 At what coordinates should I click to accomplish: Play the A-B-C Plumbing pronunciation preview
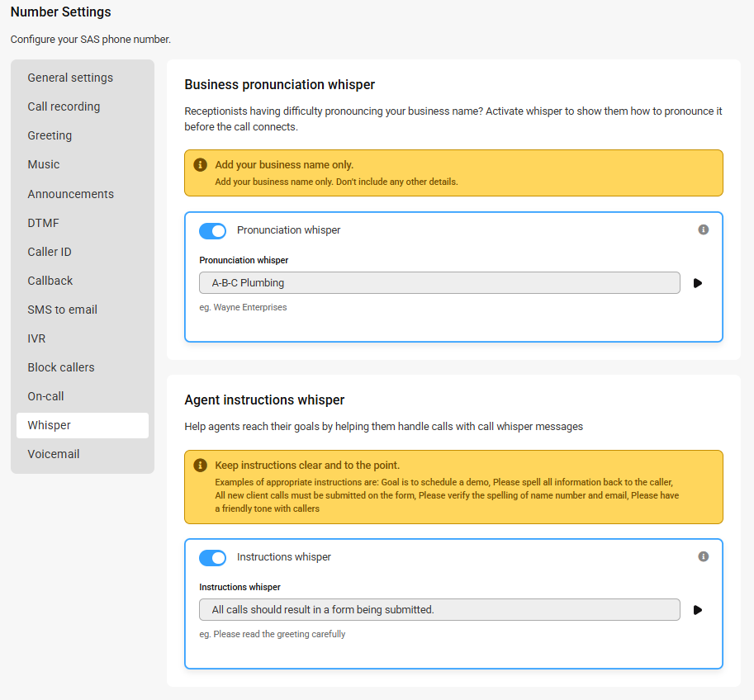(x=698, y=283)
